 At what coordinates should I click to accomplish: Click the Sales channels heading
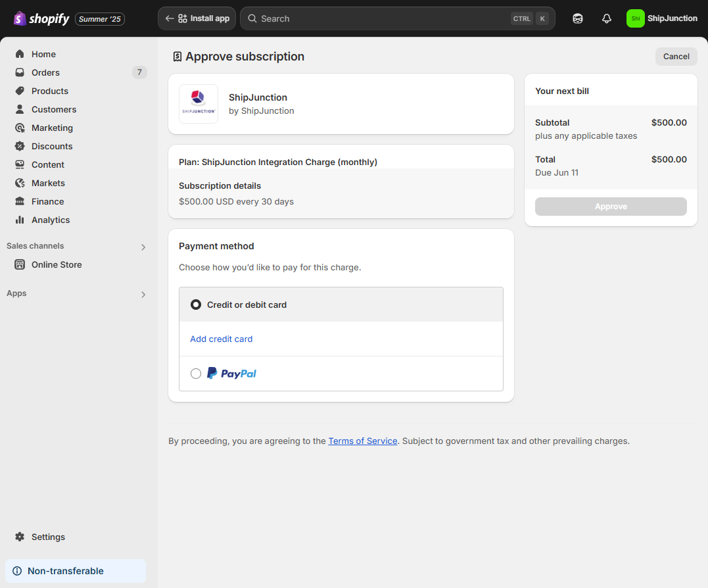35,246
